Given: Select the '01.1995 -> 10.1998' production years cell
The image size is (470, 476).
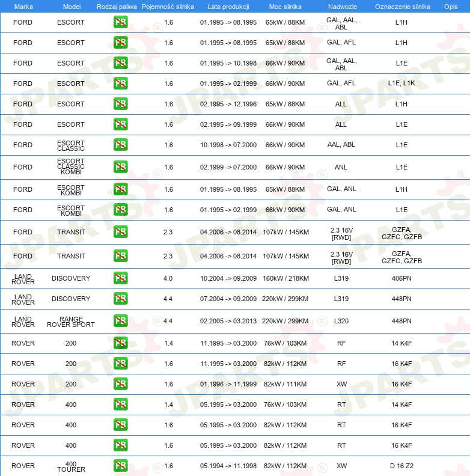Looking at the screenshot, I should coord(228,63).
